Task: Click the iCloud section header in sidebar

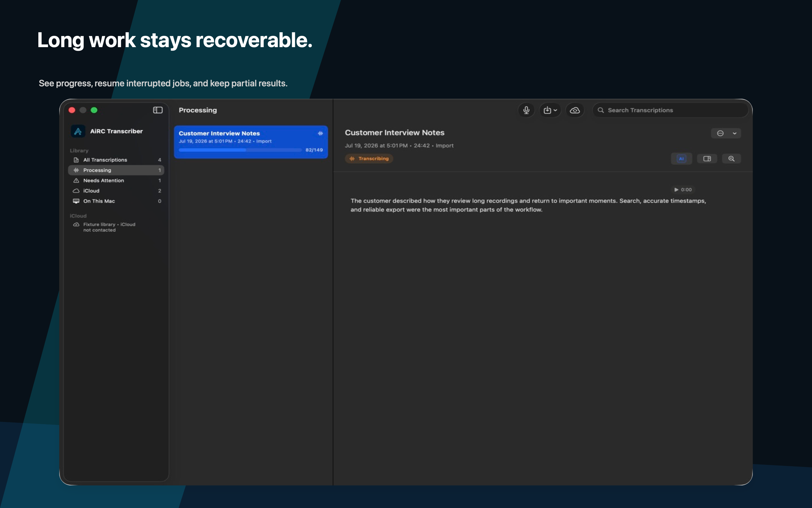Action: click(78, 216)
